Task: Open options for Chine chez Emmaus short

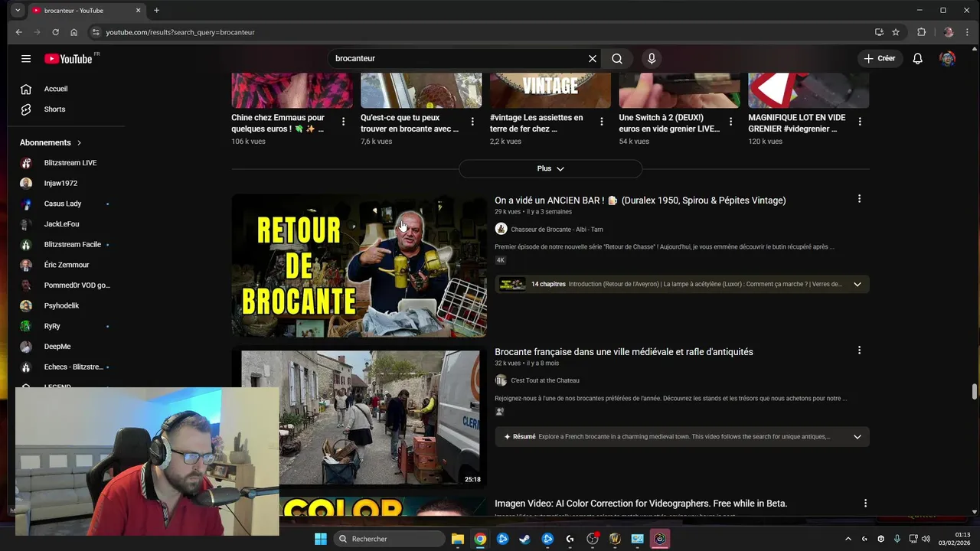Action: click(343, 122)
